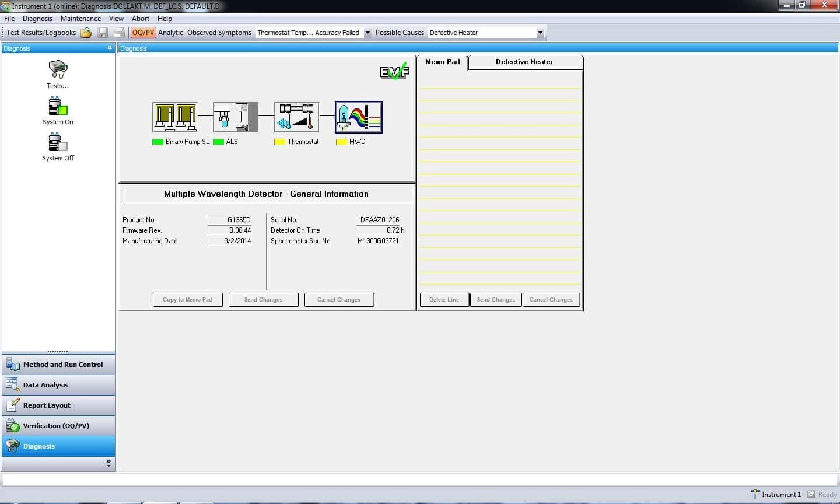The width and height of the screenshot is (840, 504).
Task: Click the Instrument 1 status bar icon
Action: tap(755, 494)
